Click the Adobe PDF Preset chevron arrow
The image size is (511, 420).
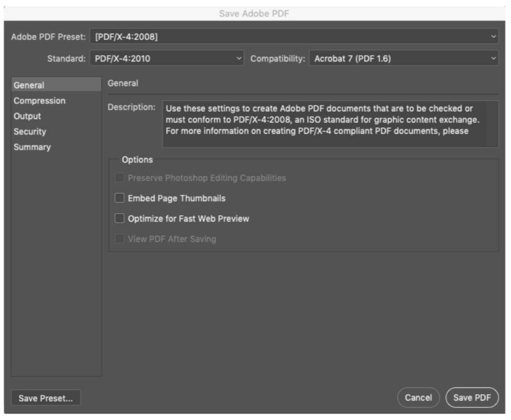pos(493,37)
